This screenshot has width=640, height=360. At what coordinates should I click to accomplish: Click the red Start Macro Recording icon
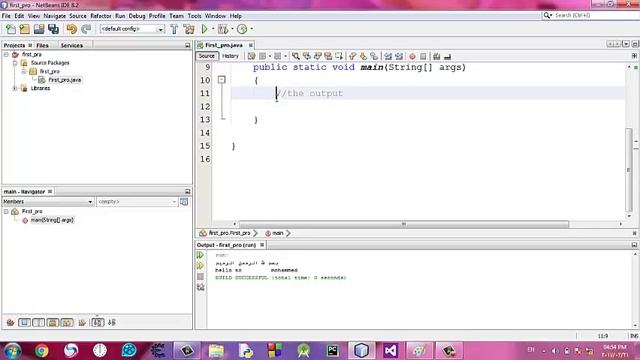412,56
